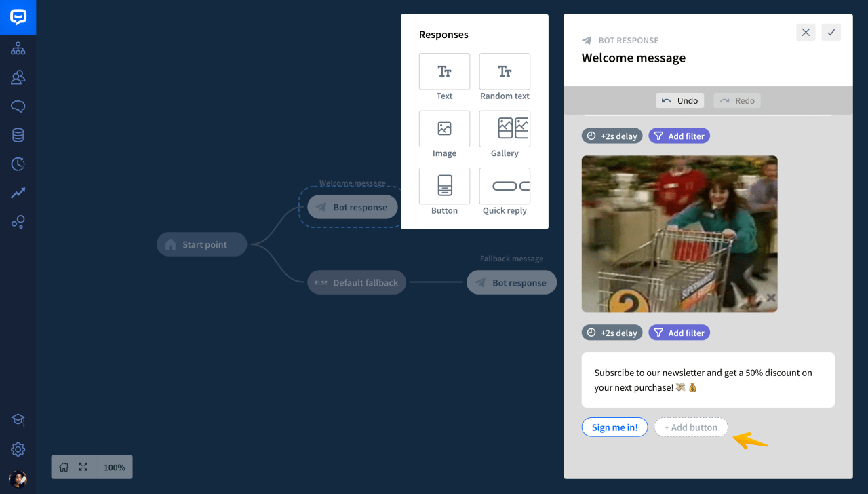Add another button with "+ Add button"

point(690,427)
